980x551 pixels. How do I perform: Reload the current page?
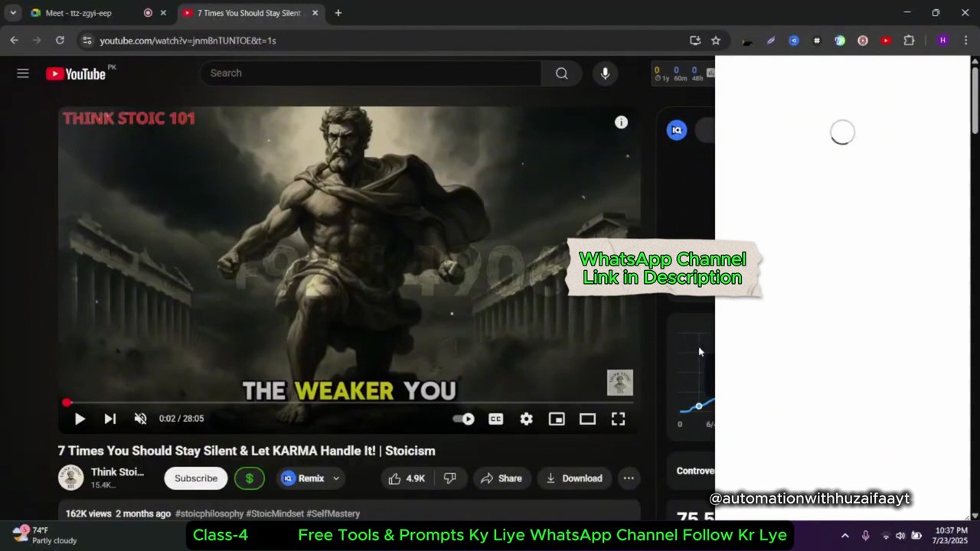pos(60,41)
